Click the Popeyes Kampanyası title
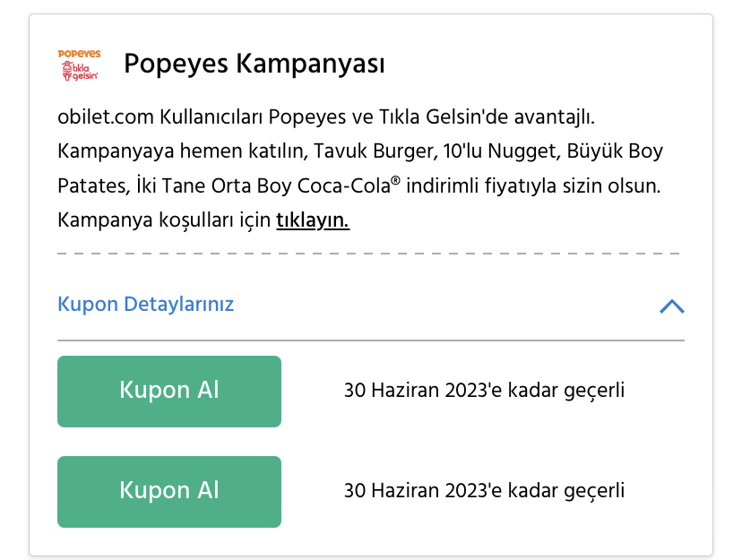The height and width of the screenshot is (560, 742). [255, 64]
